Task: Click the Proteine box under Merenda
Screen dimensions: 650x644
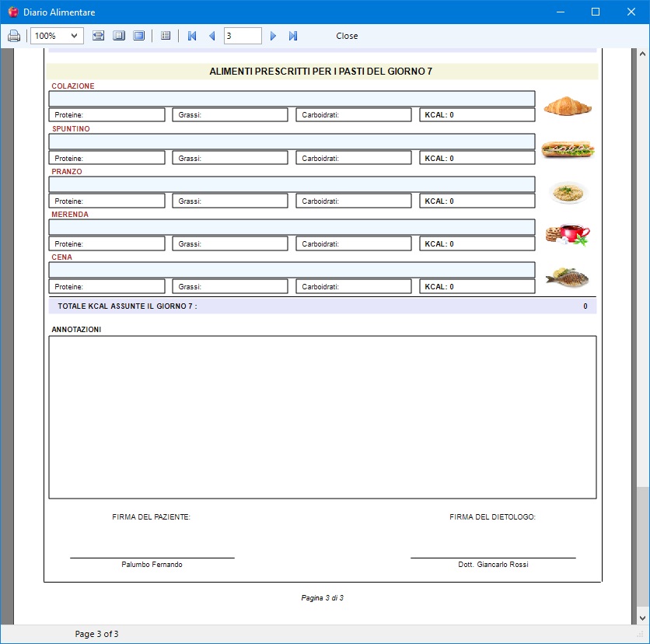Action: (x=107, y=243)
